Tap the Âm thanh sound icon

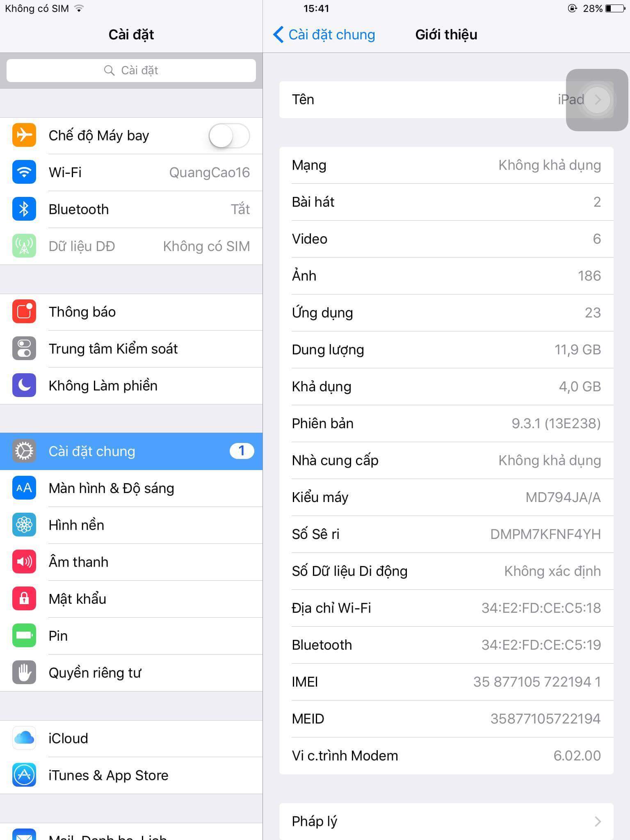24,562
